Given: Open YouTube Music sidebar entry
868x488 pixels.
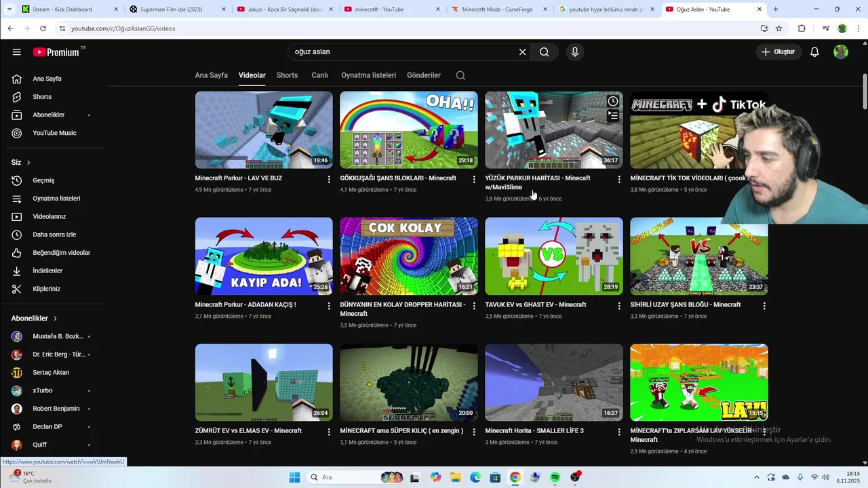Looking at the screenshot, I should click(53, 133).
